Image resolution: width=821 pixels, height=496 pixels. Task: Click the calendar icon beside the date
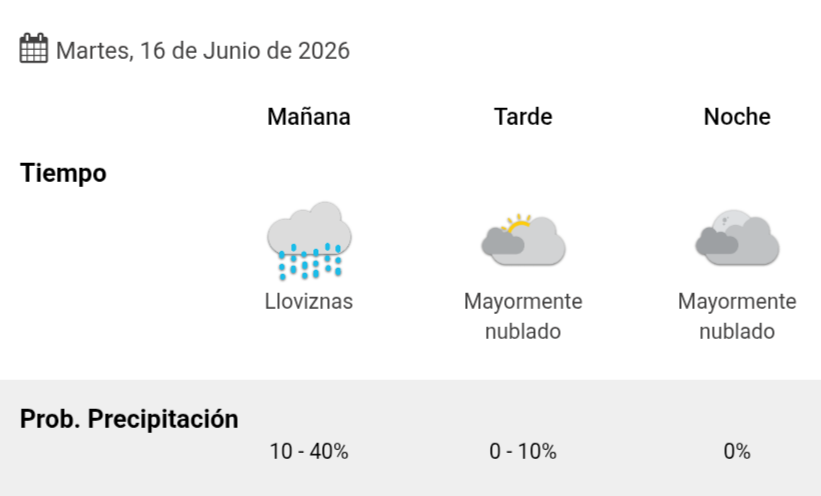[x=34, y=48]
